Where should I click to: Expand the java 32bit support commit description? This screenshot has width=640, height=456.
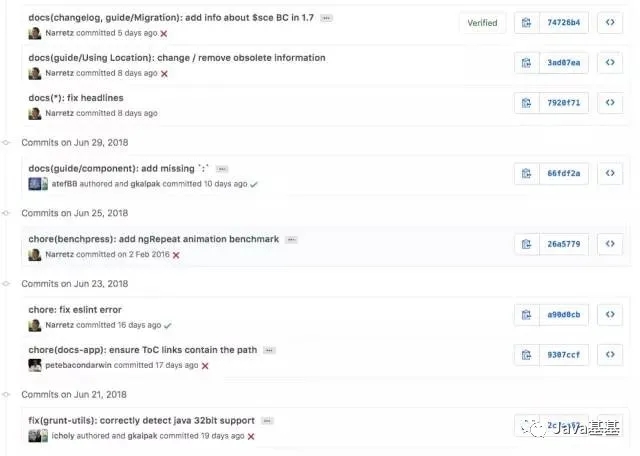click(267, 421)
